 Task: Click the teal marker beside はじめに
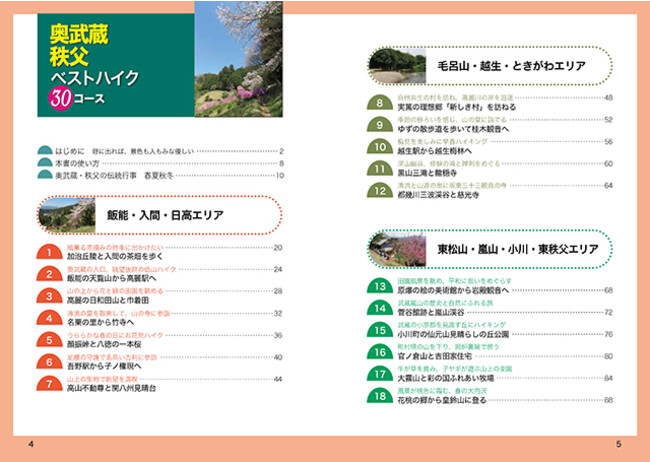tap(45, 149)
